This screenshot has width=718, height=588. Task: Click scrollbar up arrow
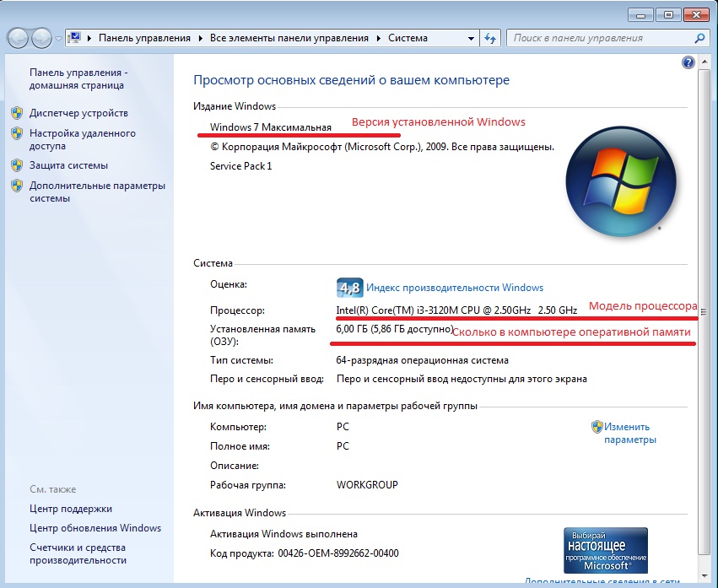(x=704, y=62)
